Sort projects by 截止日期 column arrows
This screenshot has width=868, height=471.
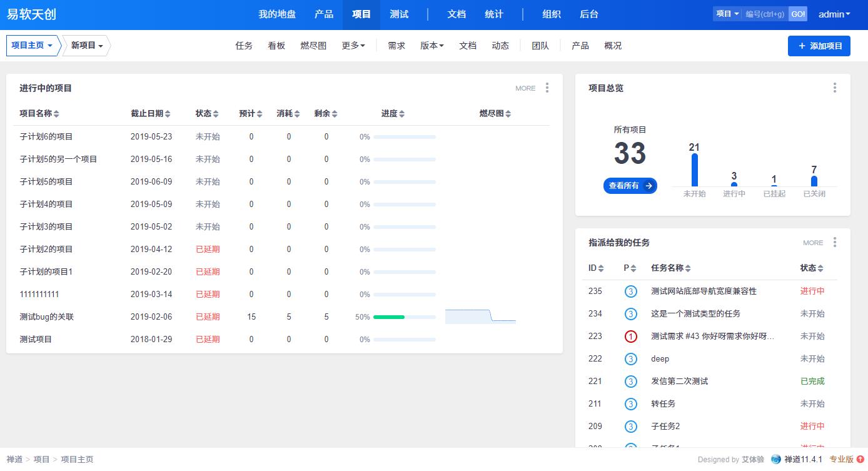pos(168,114)
